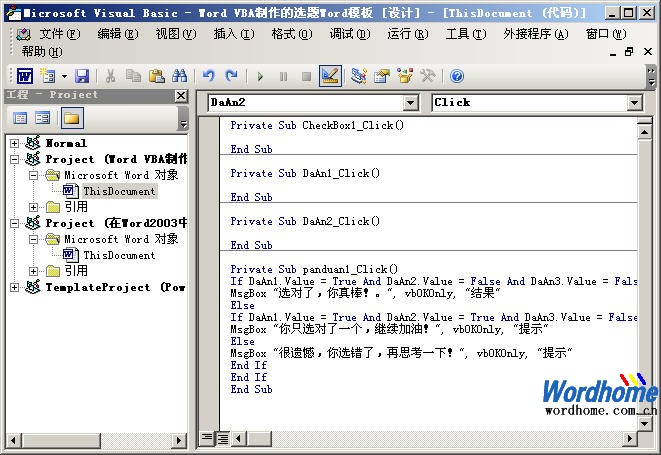661x455 pixels.
Task: Select the TemplateProject tree item
Action: [115, 288]
